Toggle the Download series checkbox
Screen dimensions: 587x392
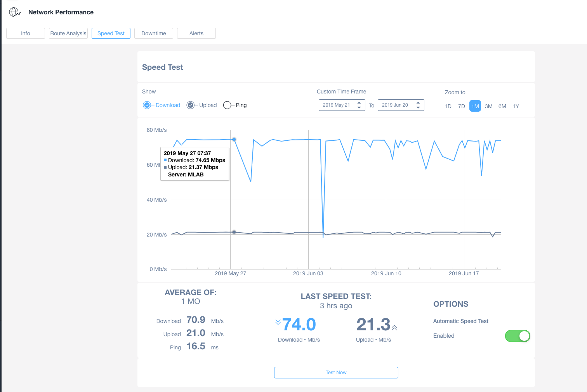click(147, 105)
